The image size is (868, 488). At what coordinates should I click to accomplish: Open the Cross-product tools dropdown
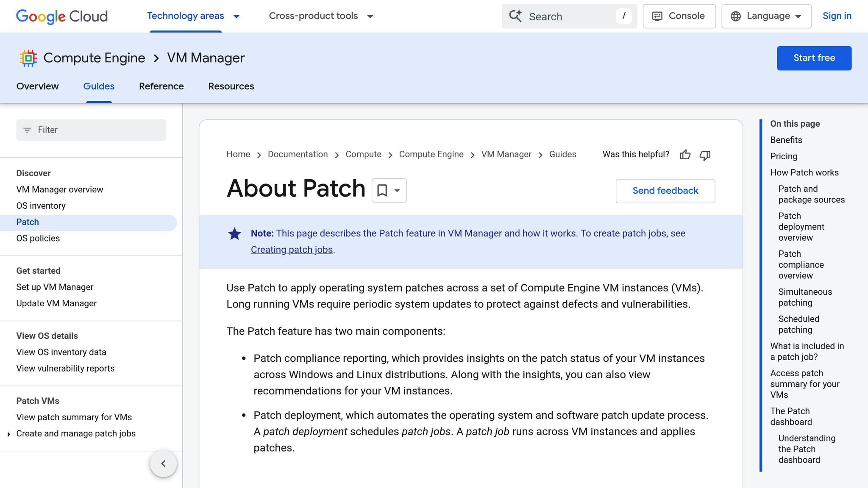(320, 16)
